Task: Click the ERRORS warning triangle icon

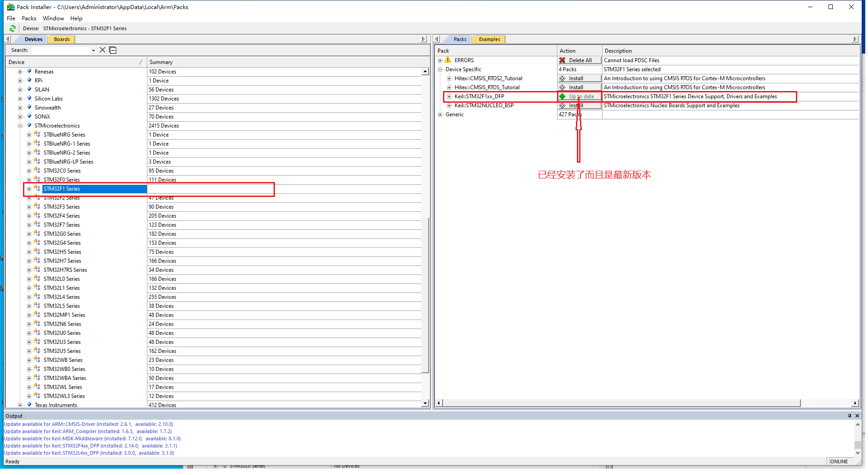Action: click(448, 60)
